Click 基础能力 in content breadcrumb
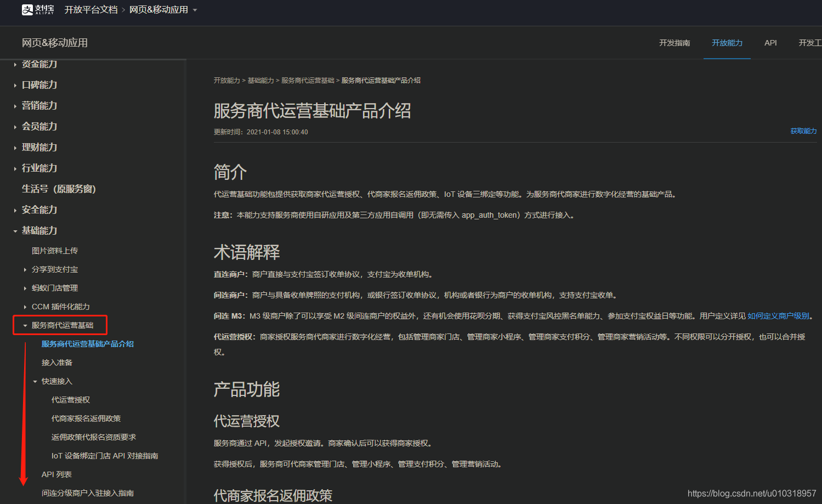 click(260, 81)
